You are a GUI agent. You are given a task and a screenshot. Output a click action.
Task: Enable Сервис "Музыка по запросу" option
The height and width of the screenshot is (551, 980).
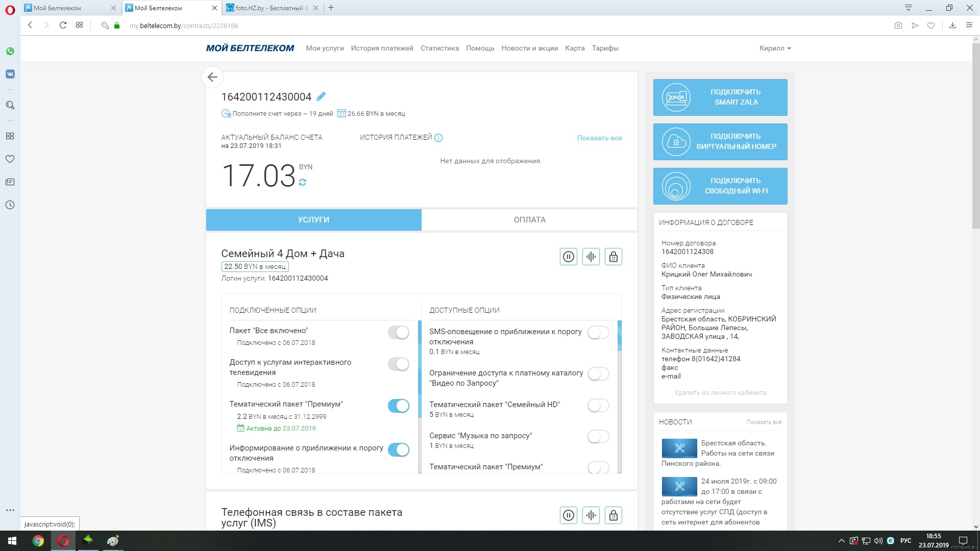click(599, 437)
